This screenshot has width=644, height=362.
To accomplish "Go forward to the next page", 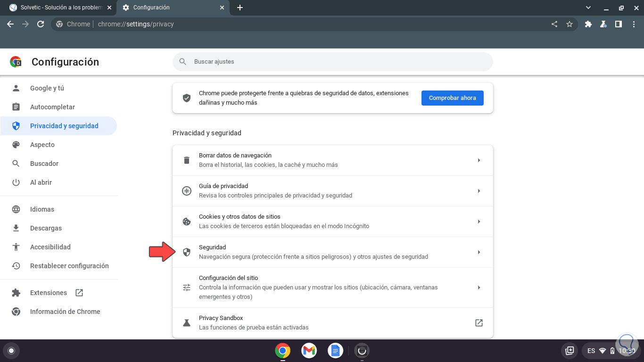I will [x=25, y=24].
